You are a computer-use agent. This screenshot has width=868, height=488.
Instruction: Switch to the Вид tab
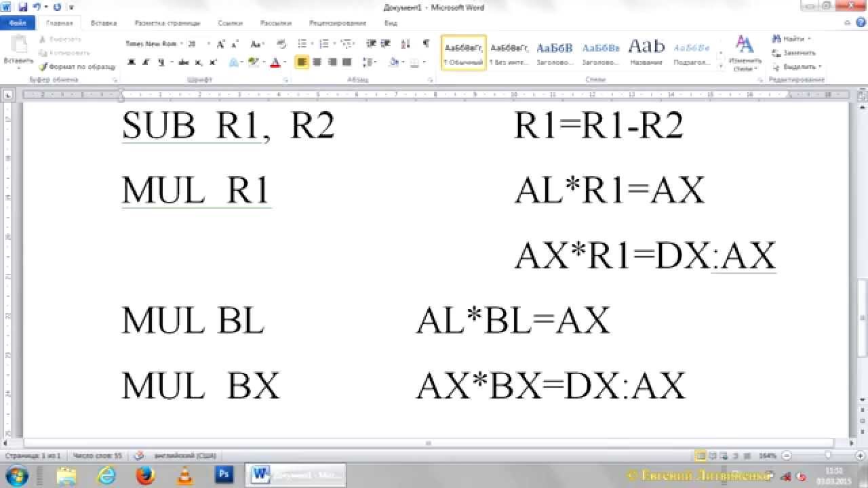click(391, 22)
